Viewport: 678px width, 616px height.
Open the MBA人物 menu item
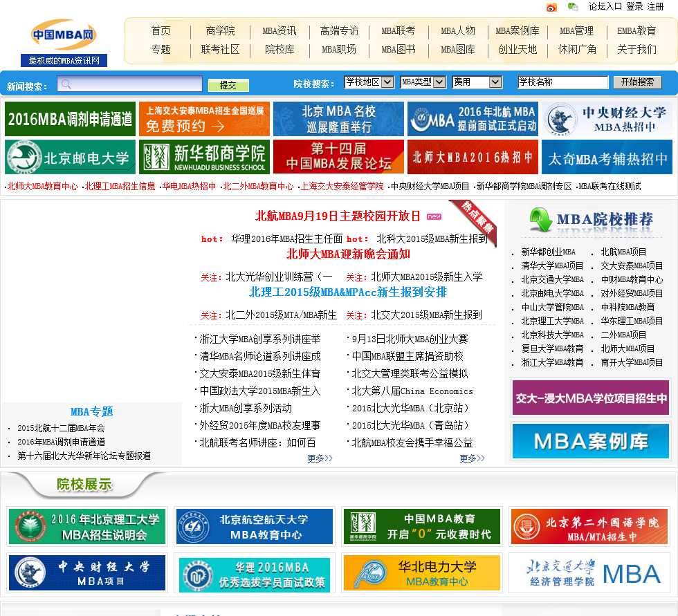458,30
